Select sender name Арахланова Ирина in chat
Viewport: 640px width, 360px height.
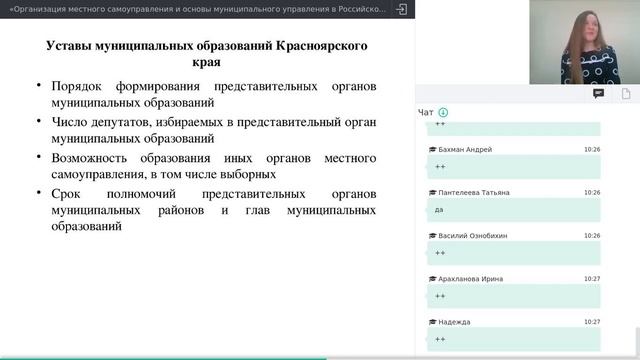click(470, 279)
